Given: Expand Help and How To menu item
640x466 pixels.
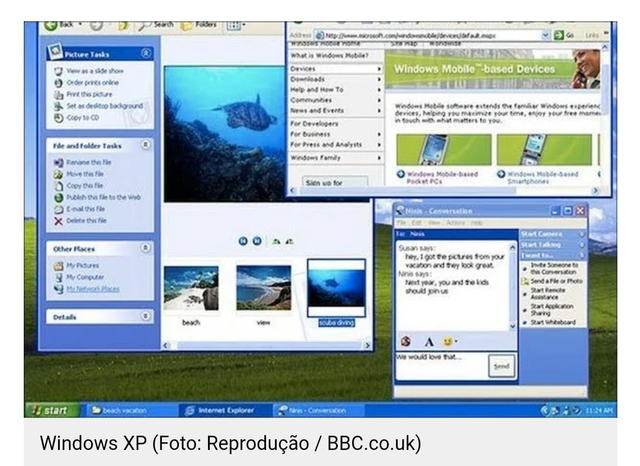Looking at the screenshot, I should (336, 89).
